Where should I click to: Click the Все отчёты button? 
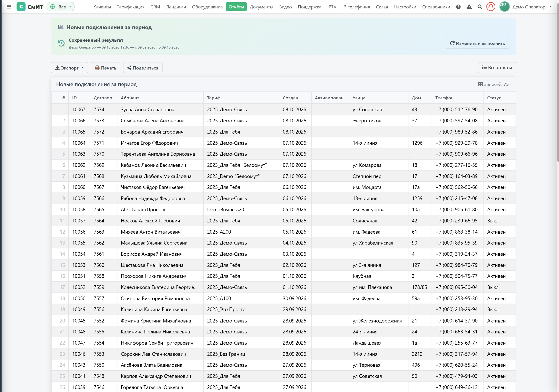click(x=497, y=67)
